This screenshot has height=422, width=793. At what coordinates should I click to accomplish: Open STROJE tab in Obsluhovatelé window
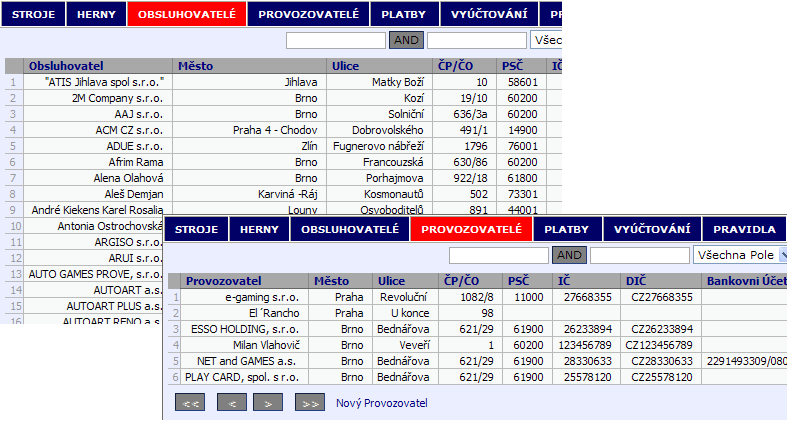(x=33, y=14)
